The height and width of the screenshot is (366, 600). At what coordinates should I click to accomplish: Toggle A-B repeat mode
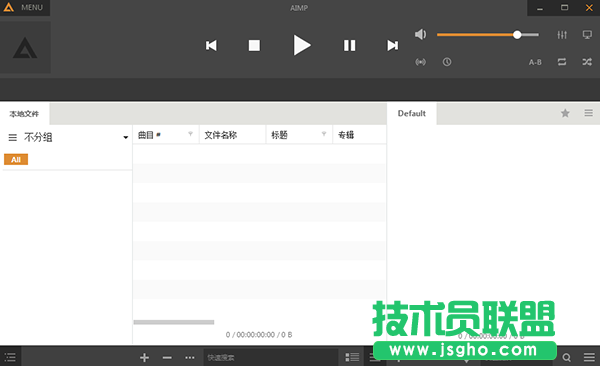(535, 62)
